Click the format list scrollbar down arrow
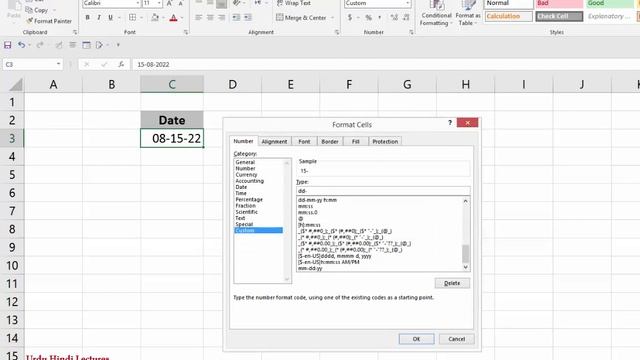The width and height of the screenshot is (640, 360). pyautogui.click(x=465, y=267)
